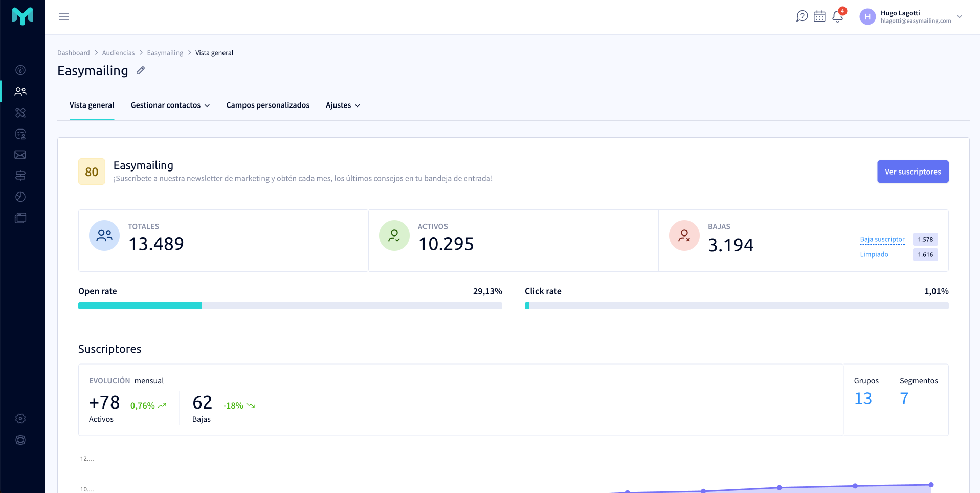This screenshot has width=980, height=493.
Task: Open the email campaigns envelope sidebar icon
Action: 20,155
